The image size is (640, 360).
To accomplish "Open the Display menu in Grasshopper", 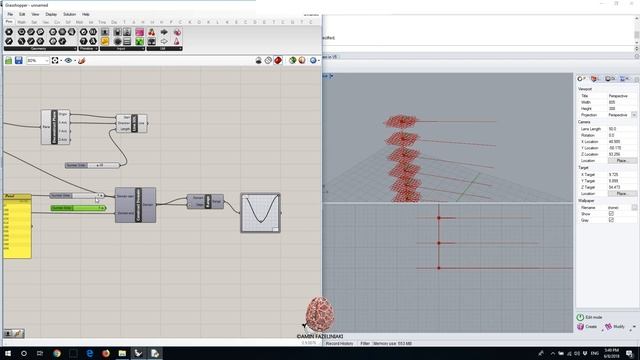I will [x=51, y=14].
